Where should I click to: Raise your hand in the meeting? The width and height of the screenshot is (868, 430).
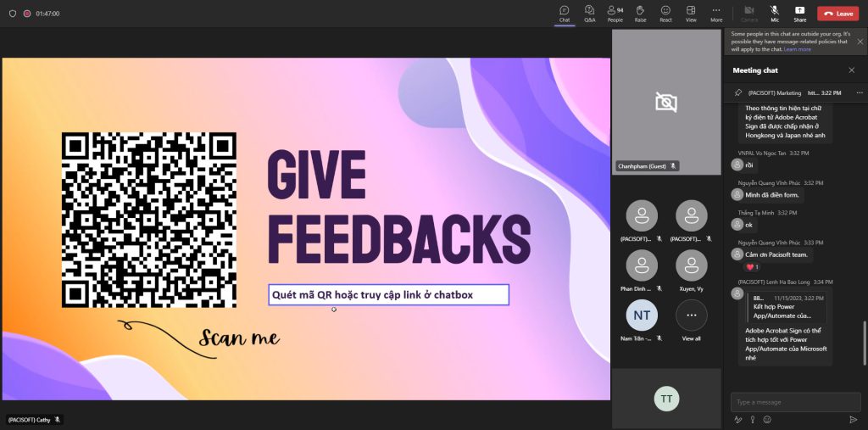pyautogui.click(x=641, y=14)
